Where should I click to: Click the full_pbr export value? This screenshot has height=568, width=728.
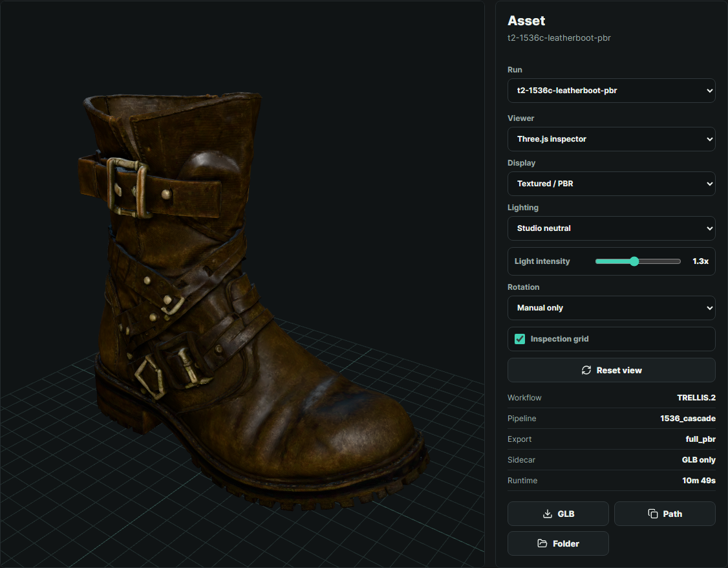tap(700, 439)
